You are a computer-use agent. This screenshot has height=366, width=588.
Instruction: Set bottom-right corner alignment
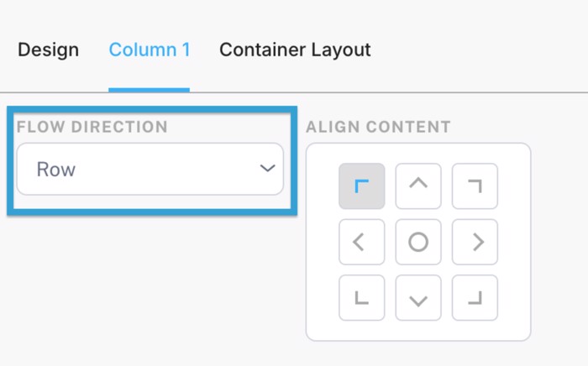pos(475,298)
